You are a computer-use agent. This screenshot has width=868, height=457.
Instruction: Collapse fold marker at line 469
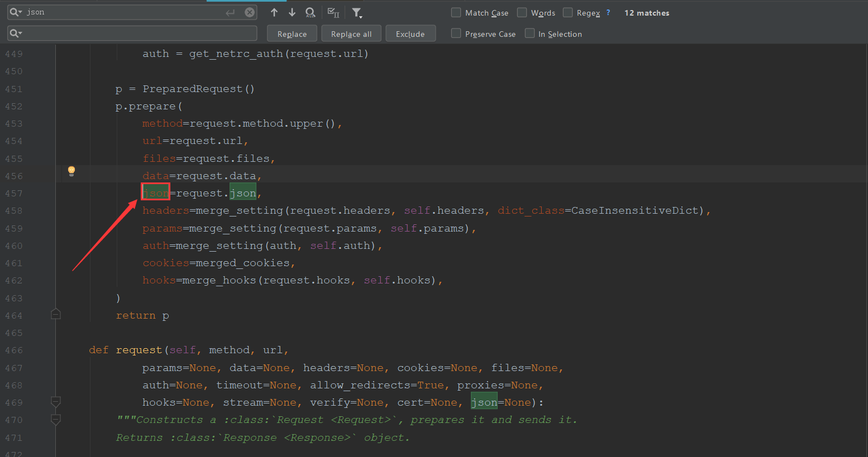[x=56, y=402]
